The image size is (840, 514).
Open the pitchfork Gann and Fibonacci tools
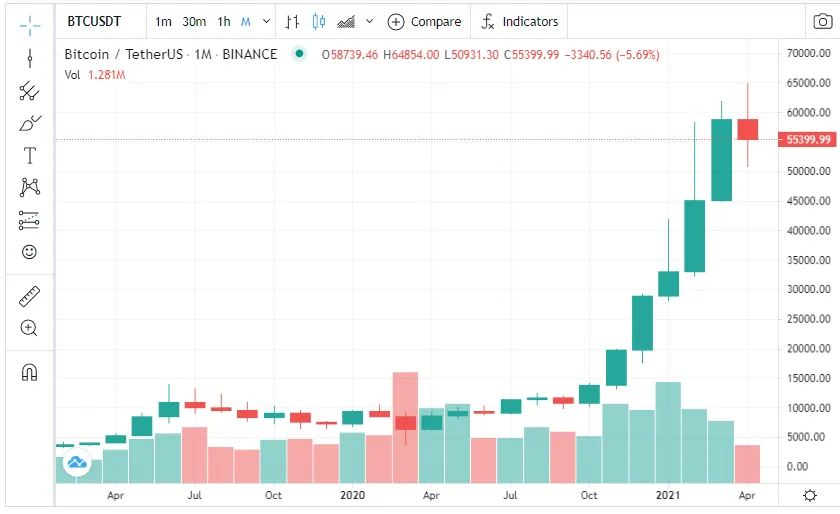pos(29,91)
